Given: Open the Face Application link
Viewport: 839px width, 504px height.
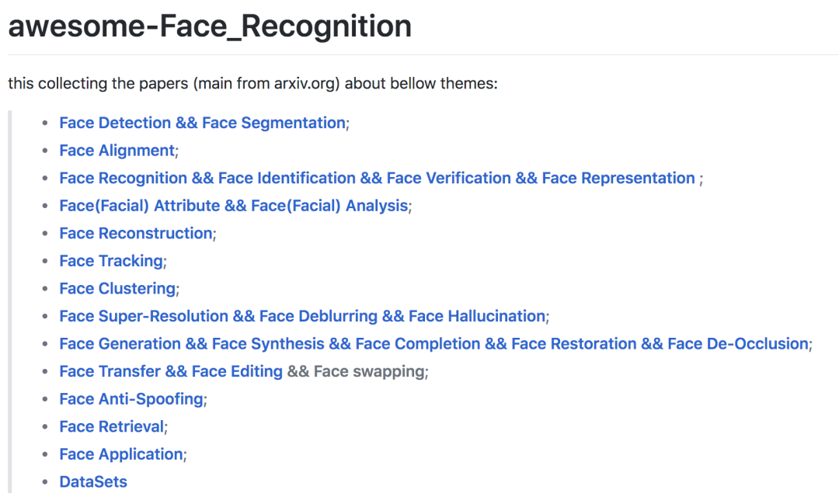Looking at the screenshot, I should (x=121, y=454).
